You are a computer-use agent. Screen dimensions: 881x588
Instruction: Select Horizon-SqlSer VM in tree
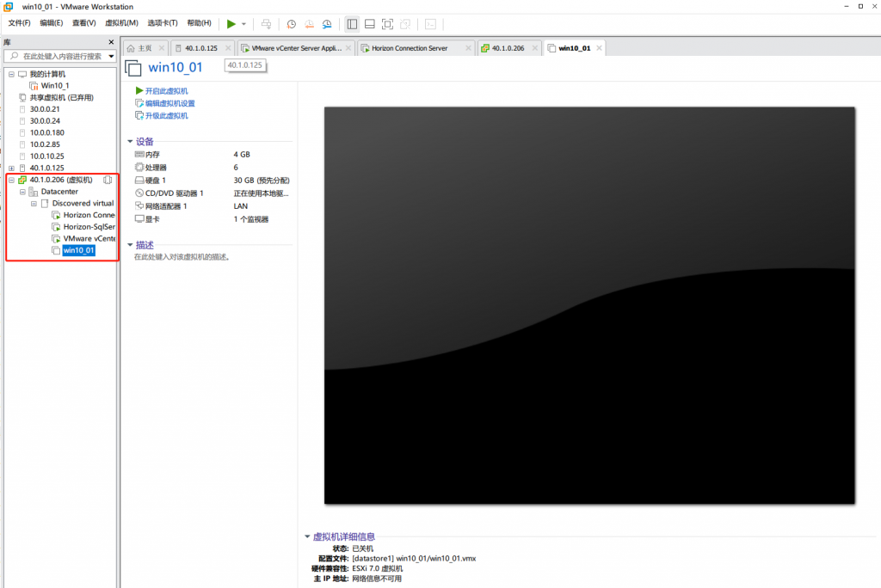point(89,227)
